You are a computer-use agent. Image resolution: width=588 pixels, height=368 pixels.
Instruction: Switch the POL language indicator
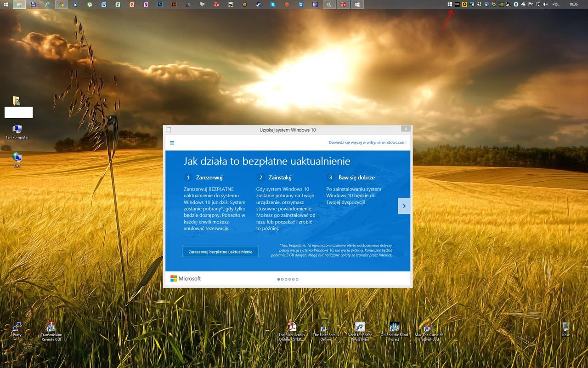click(556, 4)
